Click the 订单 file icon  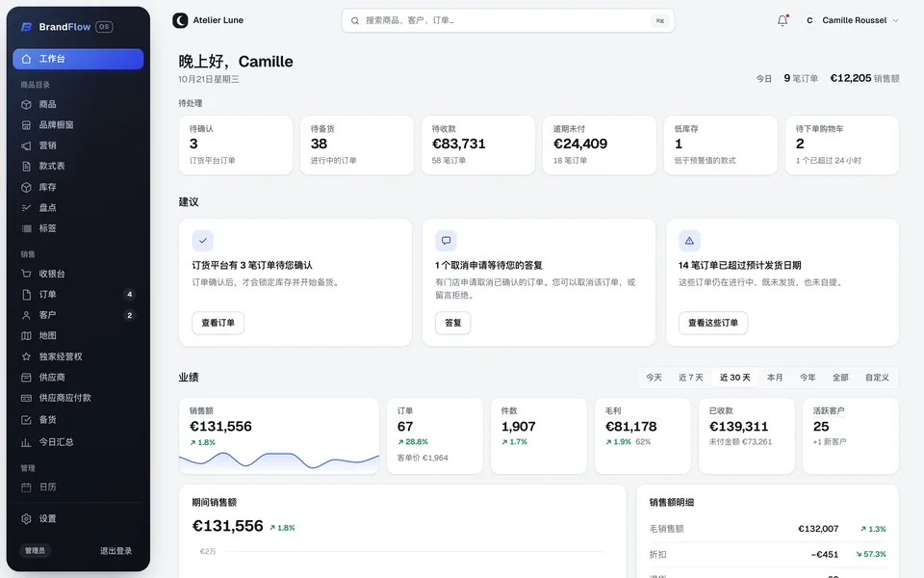coord(26,295)
